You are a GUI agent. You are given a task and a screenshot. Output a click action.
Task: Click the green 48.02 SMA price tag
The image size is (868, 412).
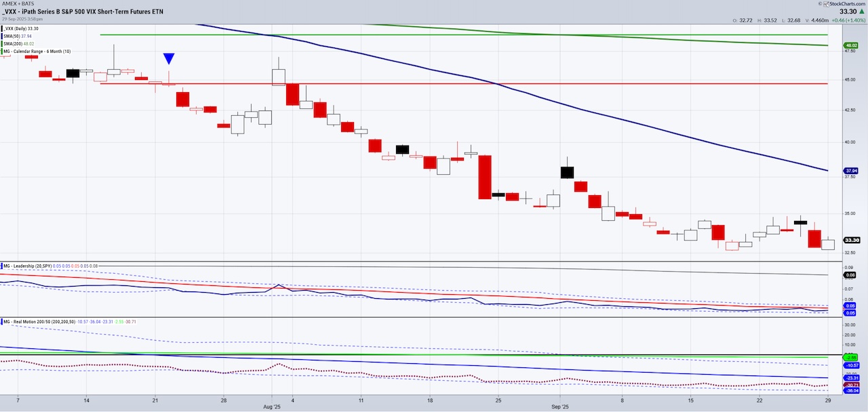(850, 46)
